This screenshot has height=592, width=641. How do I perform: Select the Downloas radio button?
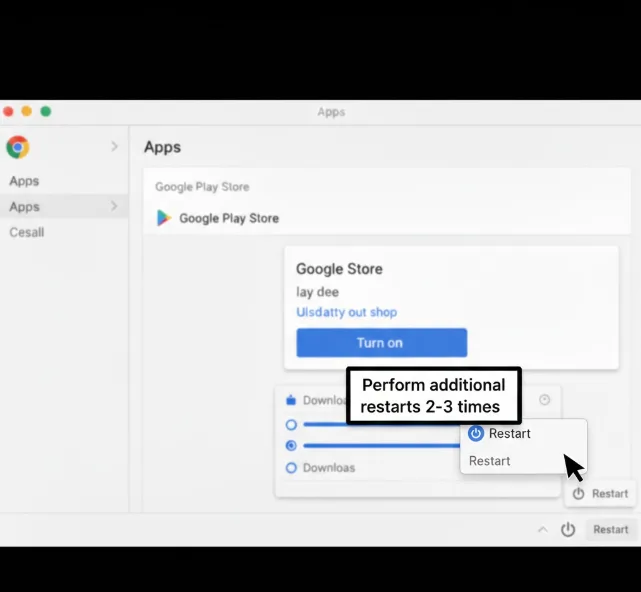pos(292,467)
